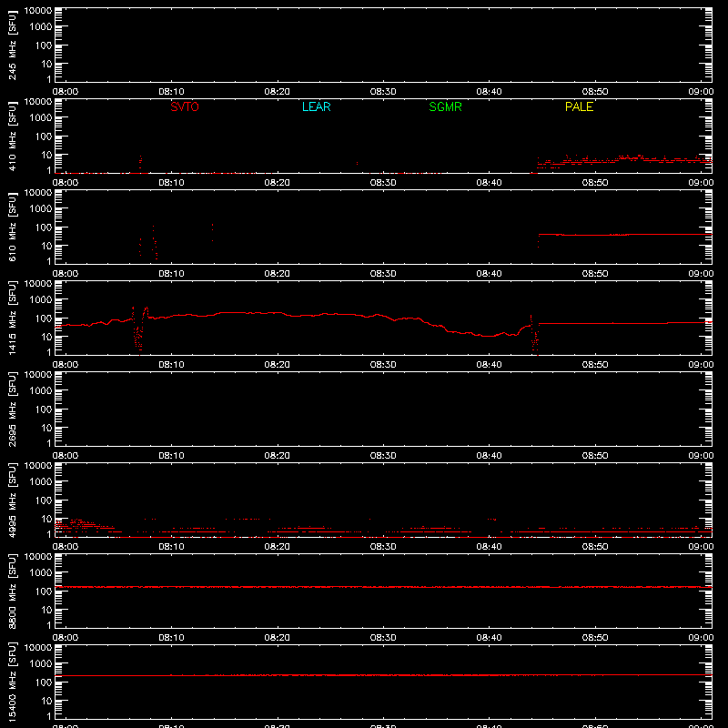Screen dimensions: 728x728
Task: Click 08:30 tick label below 4995 MHz panel
Action: coord(383,547)
